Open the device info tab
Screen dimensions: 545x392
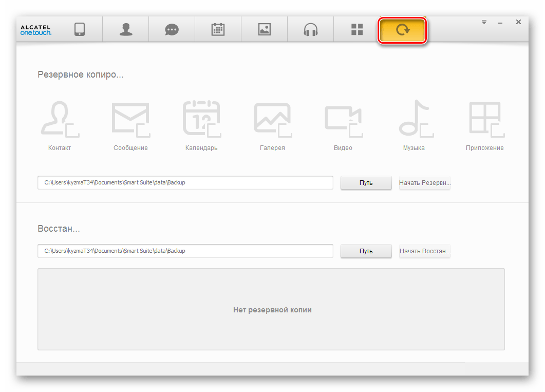click(x=80, y=29)
